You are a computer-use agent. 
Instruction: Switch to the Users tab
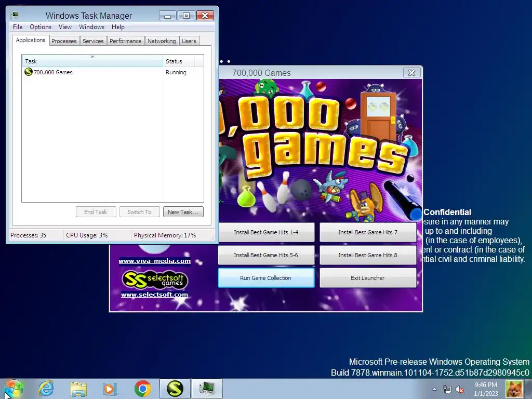coord(189,41)
